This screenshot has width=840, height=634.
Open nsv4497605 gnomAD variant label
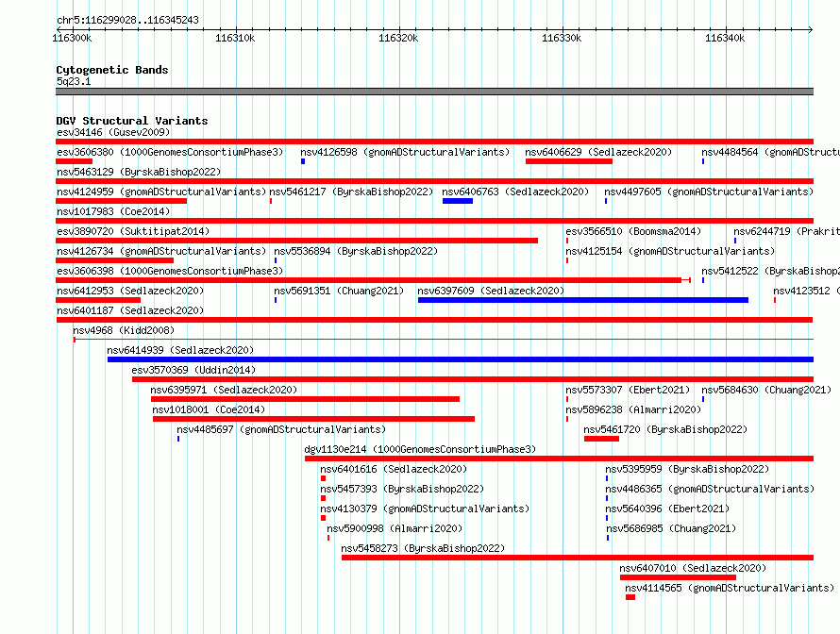coord(709,192)
